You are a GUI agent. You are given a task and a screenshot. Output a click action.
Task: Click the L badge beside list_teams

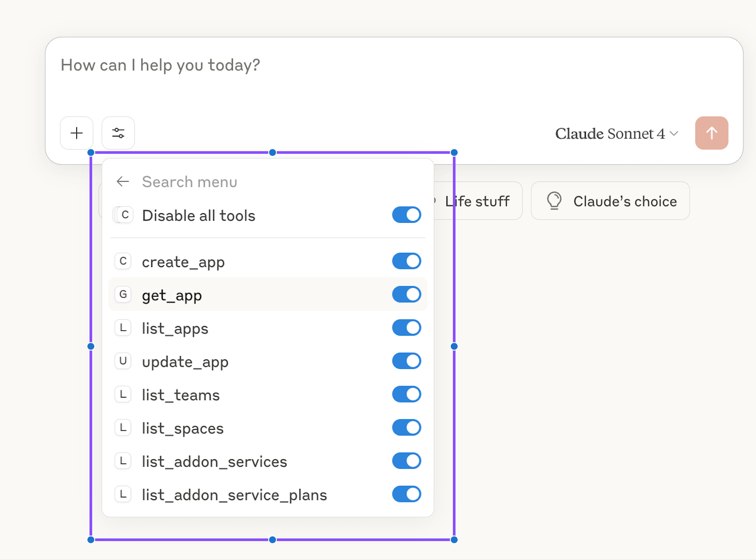[x=123, y=394]
